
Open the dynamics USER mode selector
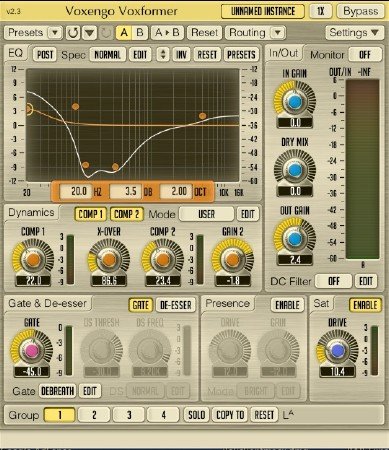207,214
